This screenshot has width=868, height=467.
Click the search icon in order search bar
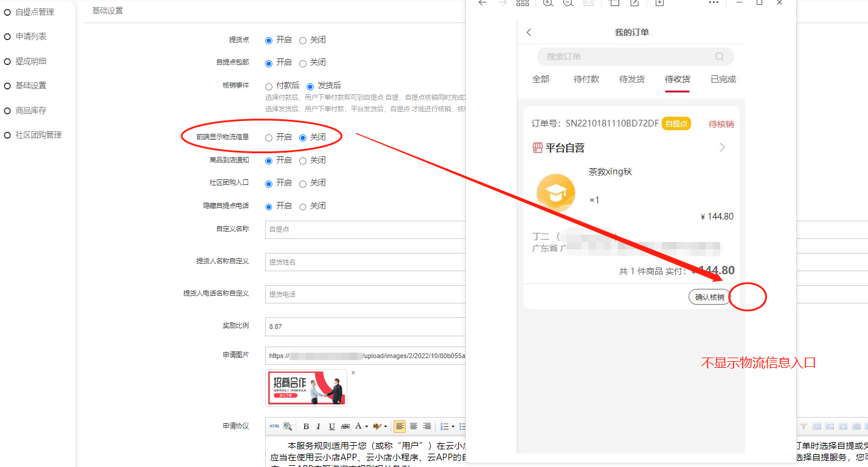(720, 57)
